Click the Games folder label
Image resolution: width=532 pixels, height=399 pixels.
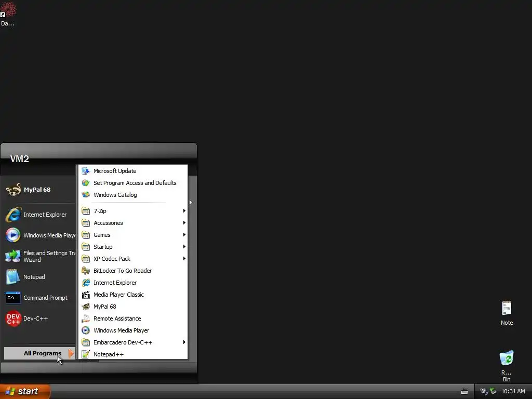click(102, 235)
